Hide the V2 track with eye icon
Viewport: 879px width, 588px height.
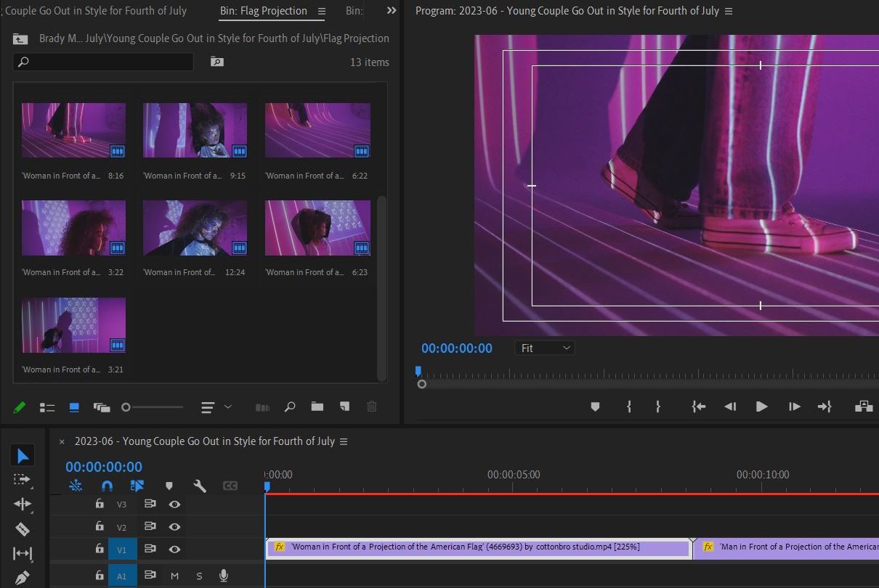[x=174, y=526]
